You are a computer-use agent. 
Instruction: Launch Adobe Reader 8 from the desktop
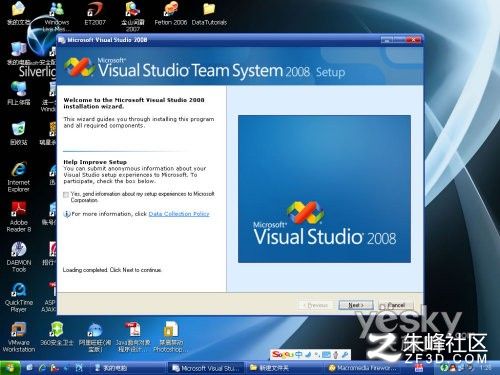18,217
